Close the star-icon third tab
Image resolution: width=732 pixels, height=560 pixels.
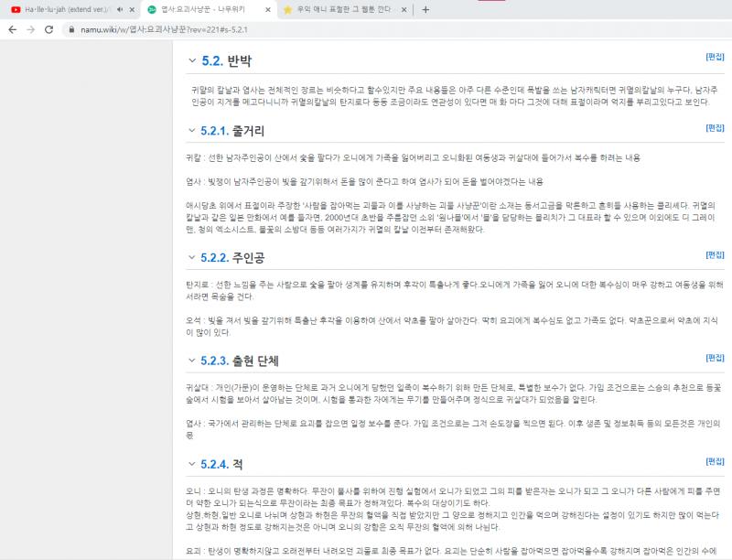[404, 9]
